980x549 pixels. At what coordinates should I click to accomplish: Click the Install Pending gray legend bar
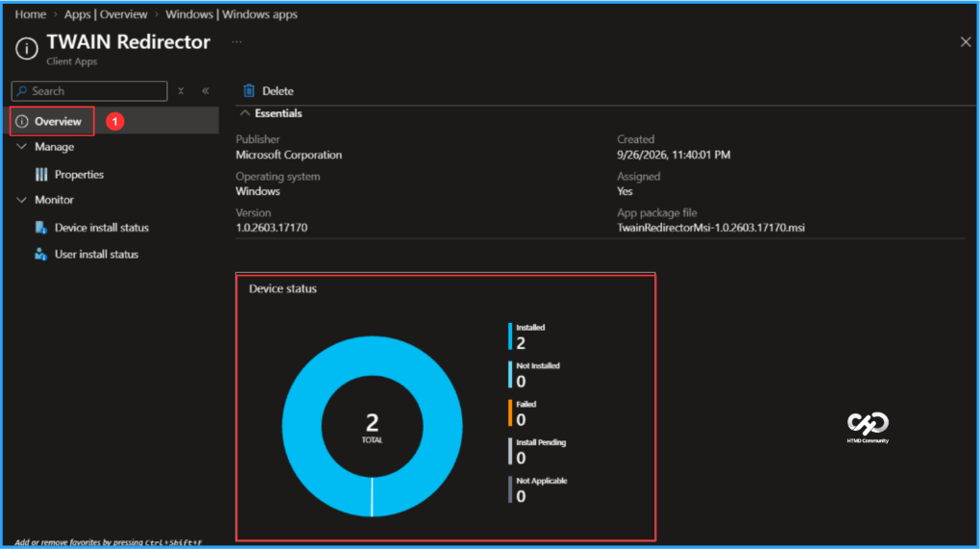[510, 452]
